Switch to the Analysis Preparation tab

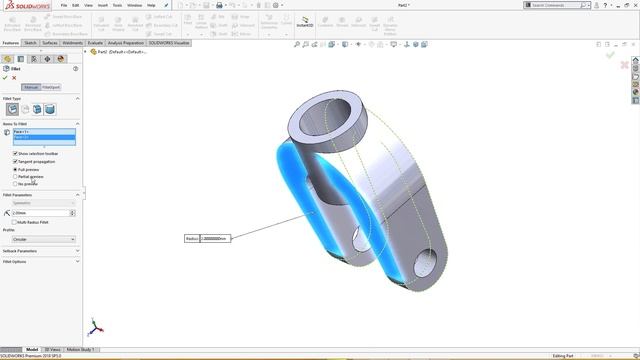126,43
